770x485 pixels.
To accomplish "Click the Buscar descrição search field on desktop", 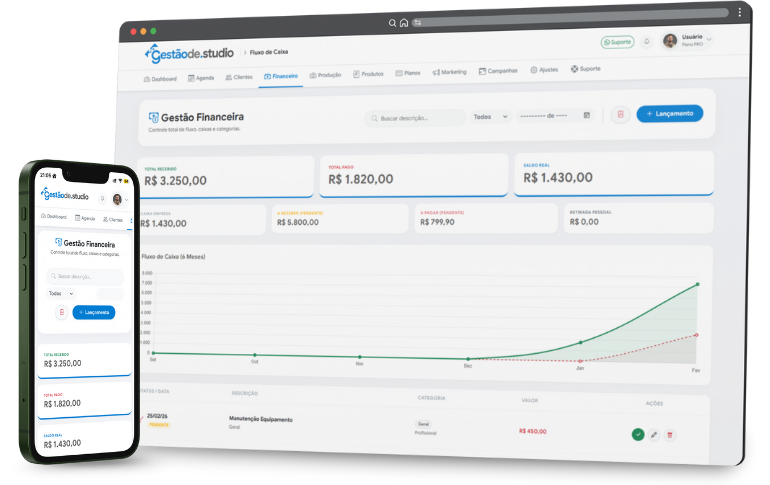I will tap(415, 118).
